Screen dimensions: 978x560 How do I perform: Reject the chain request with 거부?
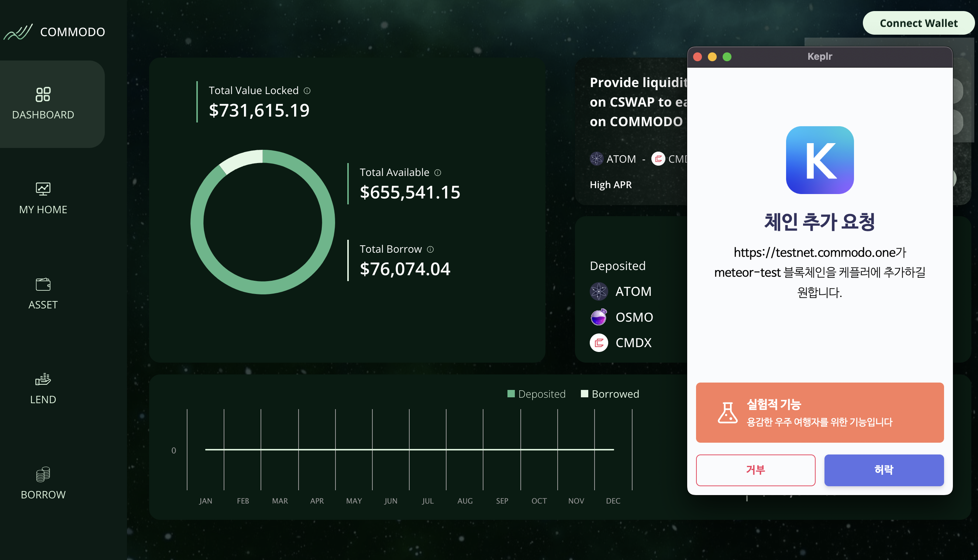click(x=755, y=470)
